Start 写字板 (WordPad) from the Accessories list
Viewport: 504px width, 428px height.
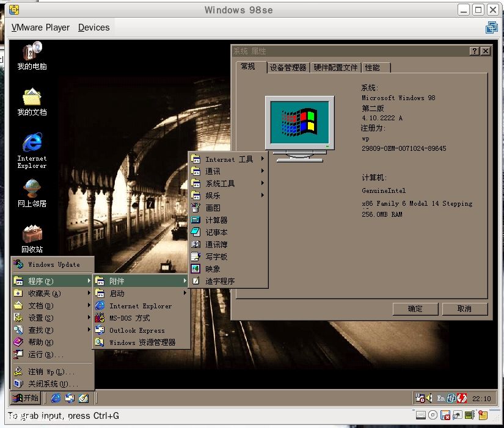click(215, 256)
